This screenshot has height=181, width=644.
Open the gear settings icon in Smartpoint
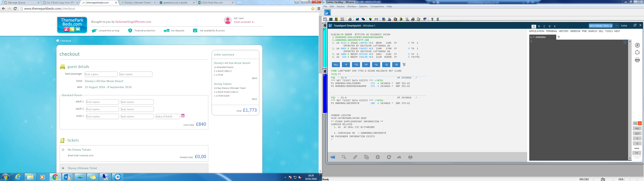378,157
